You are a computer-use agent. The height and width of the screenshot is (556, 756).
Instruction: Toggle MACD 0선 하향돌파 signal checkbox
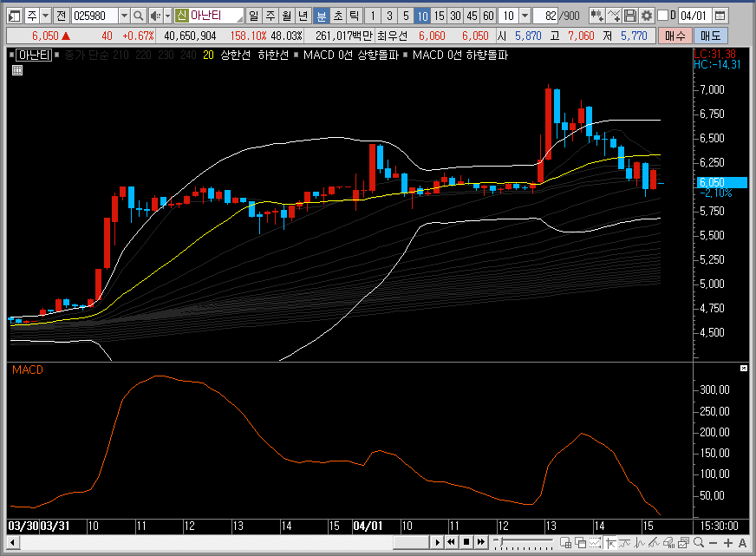coord(406,55)
